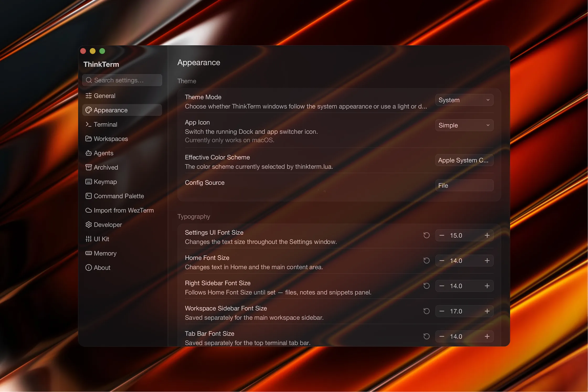Click the Import from WezTerm cloud icon
This screenshot has height=392, width=588.
pos(88,210)
